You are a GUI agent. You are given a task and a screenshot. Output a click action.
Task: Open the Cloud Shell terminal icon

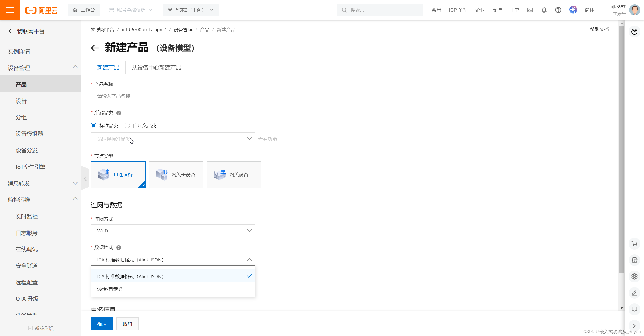(x=530, y=10)
